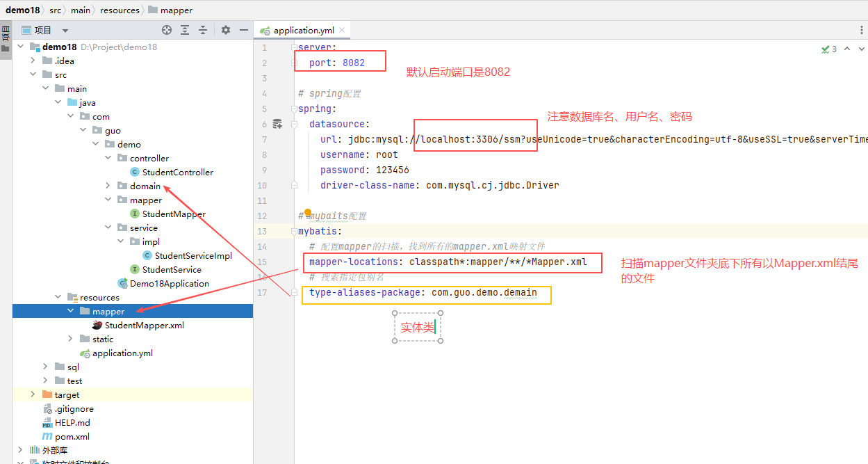
Task: Expand the domain folder
Action: coord(108,186)
